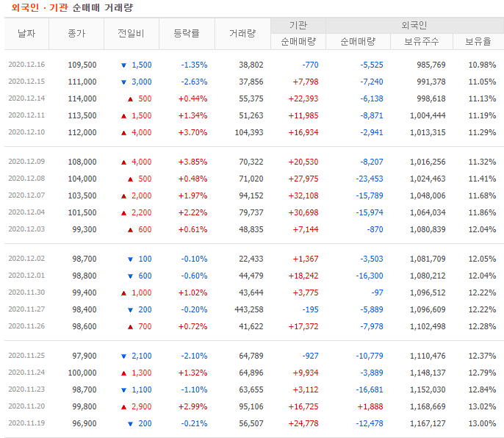Screen dimensions: 504x438
Task: Select the date 2020.11.27
Action: (26, 309)
